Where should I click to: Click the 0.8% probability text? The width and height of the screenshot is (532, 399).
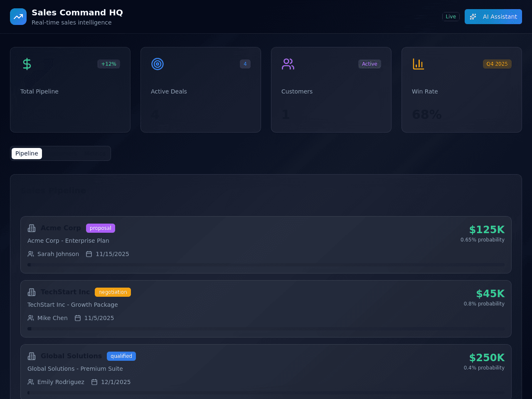484,304
